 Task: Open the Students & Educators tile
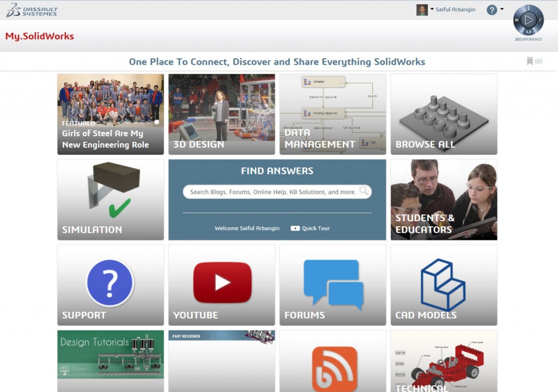pos(444,200)
